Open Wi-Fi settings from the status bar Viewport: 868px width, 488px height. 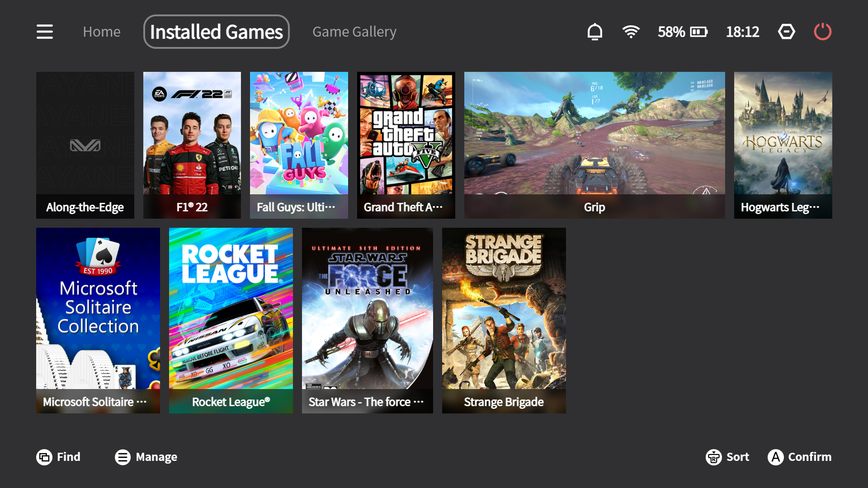[631, 32]
